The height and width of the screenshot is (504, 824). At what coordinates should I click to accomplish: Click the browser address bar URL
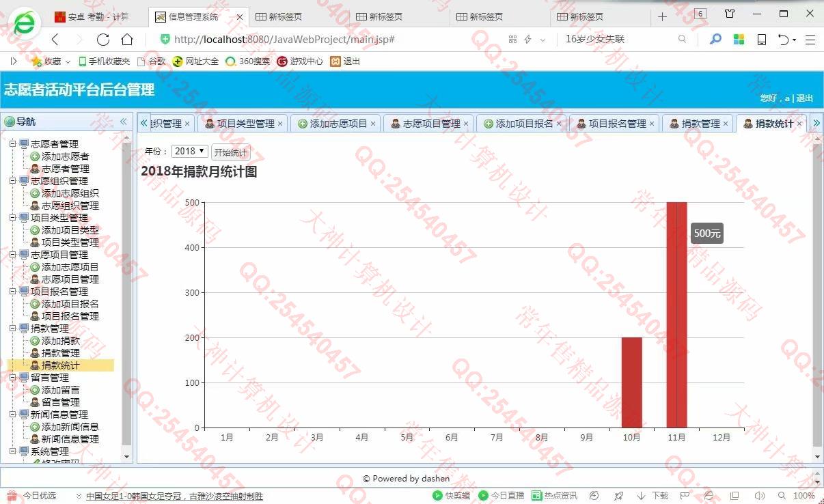(x=284, y=40)
